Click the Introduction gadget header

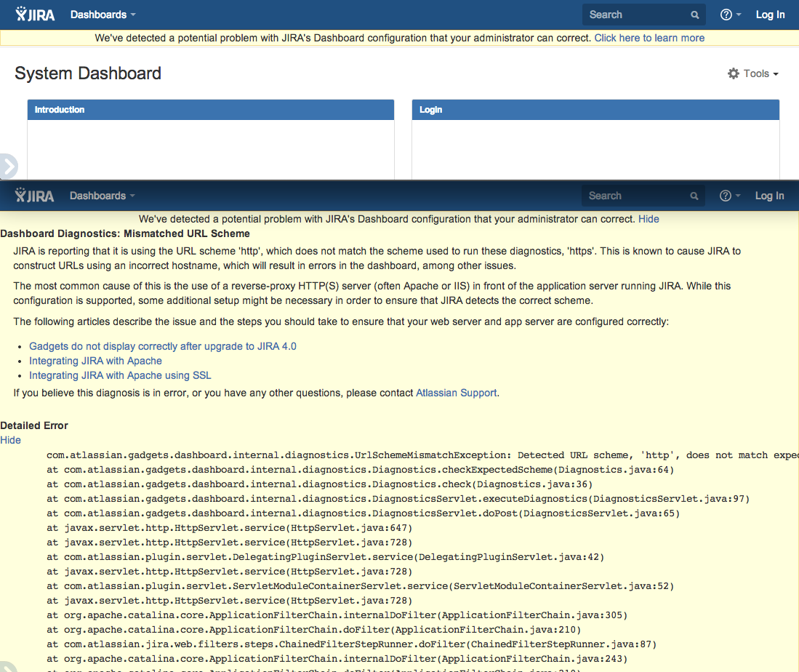[x=210, y=110]
